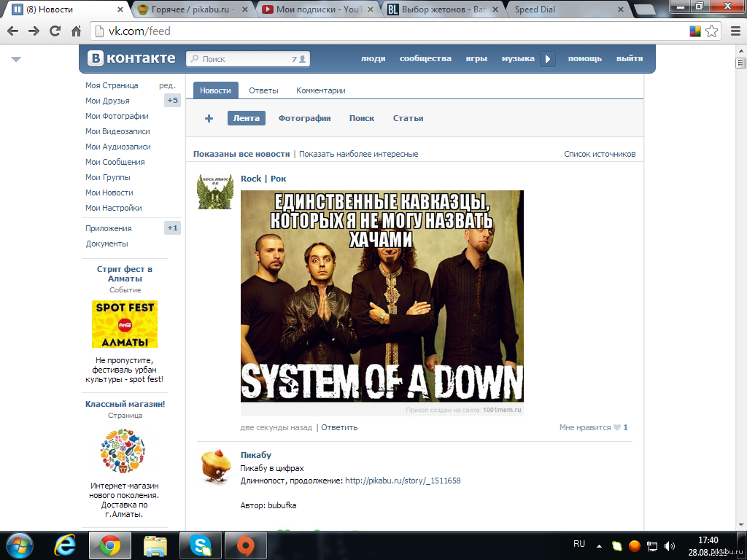Open Rock | Рок community avatar
Image resolution: width=747 pixels, height=560 pixels.
215,192
